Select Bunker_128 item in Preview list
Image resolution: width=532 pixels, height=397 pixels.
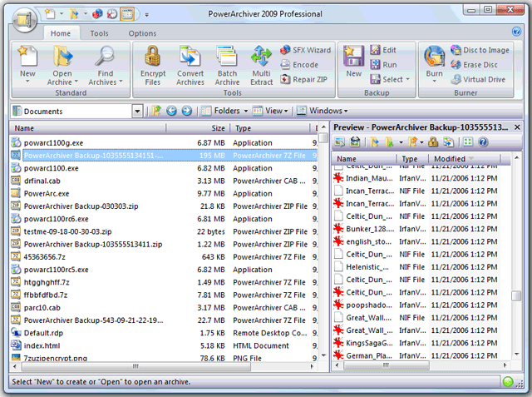click(416, 229)
